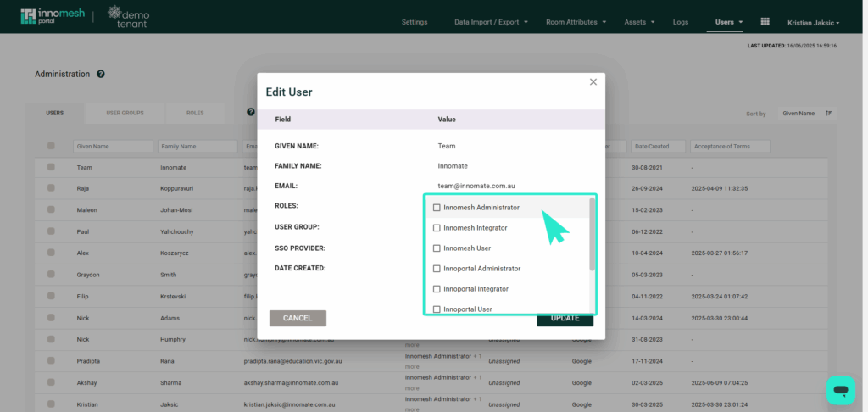Check Innoportal Administrator role

tap(437, 269)
